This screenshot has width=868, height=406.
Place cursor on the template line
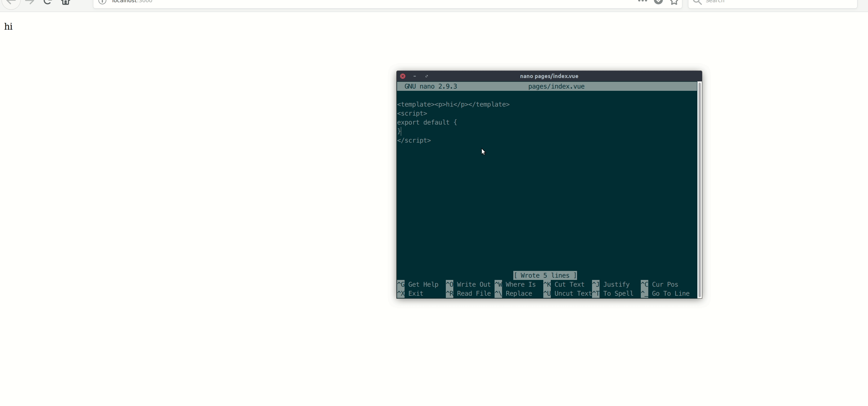pyautogui.click(x=453, y=105)
